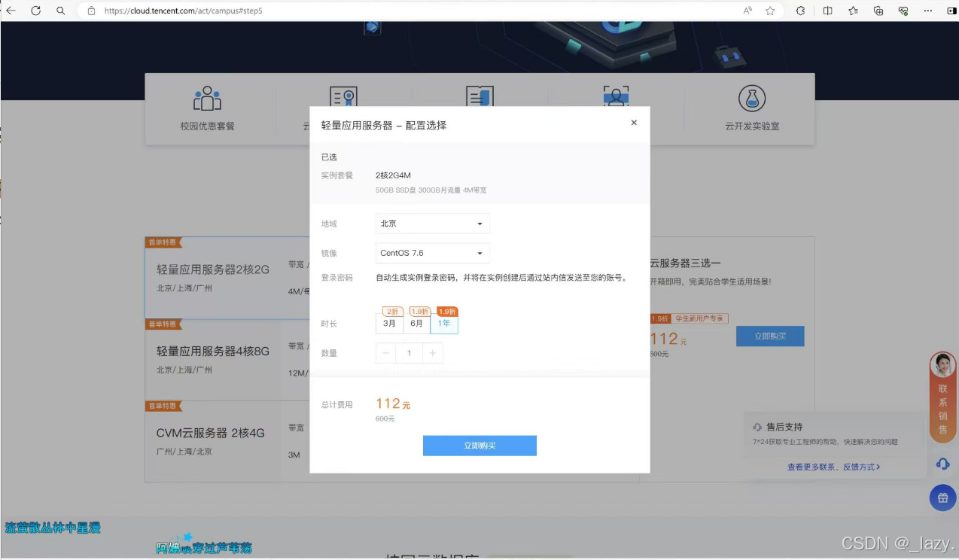
Task: Click the quantity input showing 1
Action: [409, 353]
